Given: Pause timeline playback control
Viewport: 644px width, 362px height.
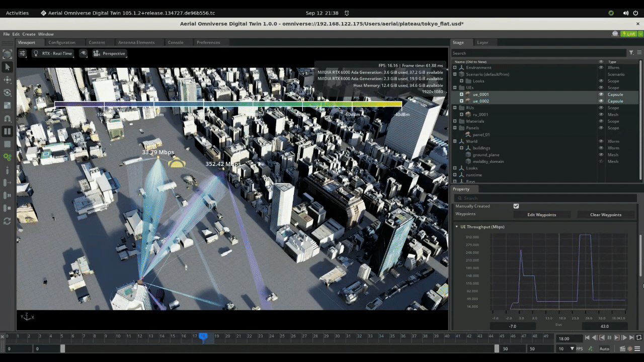Looking at the screenshot, I should [609, 338].
